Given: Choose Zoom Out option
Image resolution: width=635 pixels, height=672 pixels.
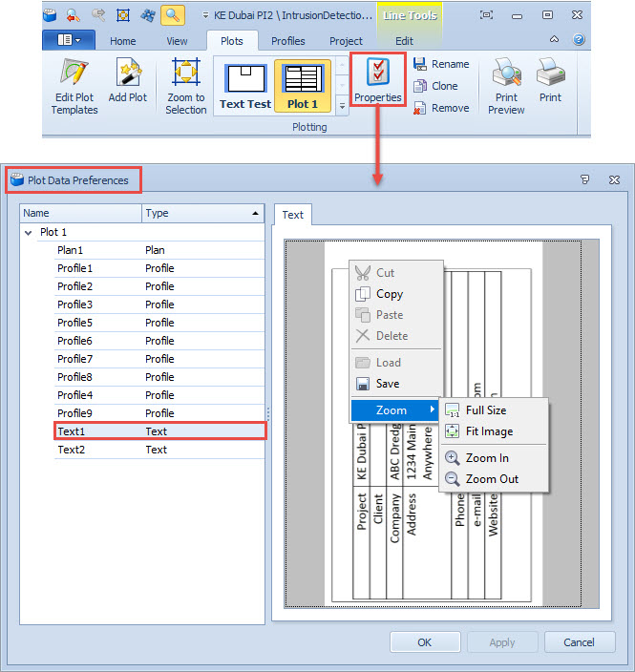Looking at the screenshot, I should [494, 479].
